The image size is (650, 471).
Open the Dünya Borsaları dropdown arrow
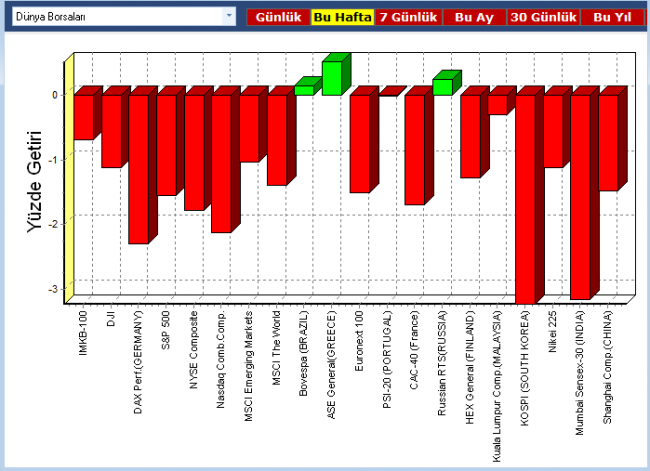tap(229, 17)
